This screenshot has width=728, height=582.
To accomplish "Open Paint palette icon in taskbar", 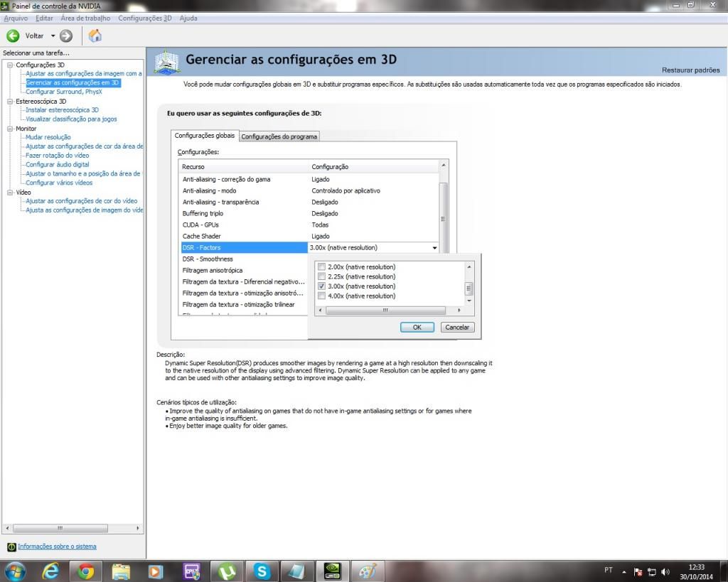I will click(368, 571).
